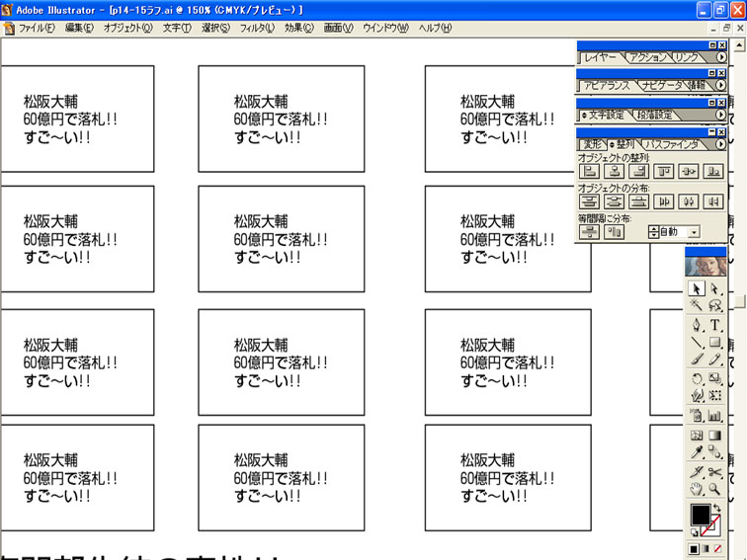Select the Type (T) tool
This screenshot has height=560, width=747.
(x=714, y=326)
